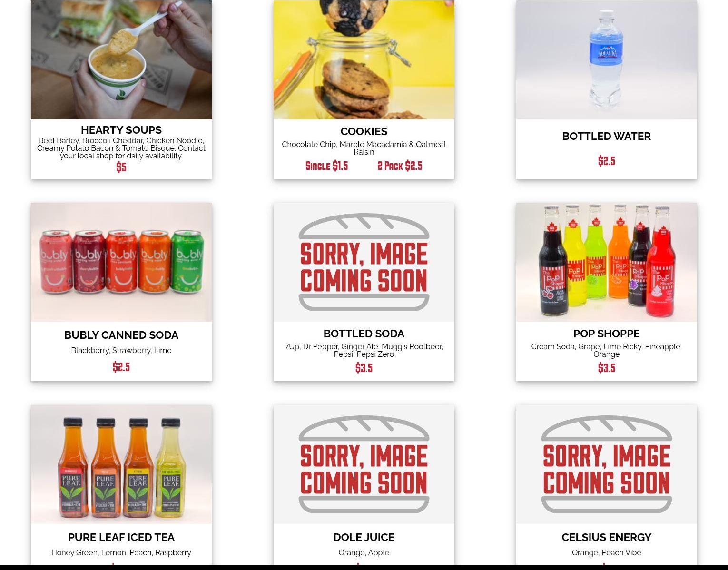Click the Bubly cans photo
The height and width of the screenshot is (570, 728).
point(121,262)
